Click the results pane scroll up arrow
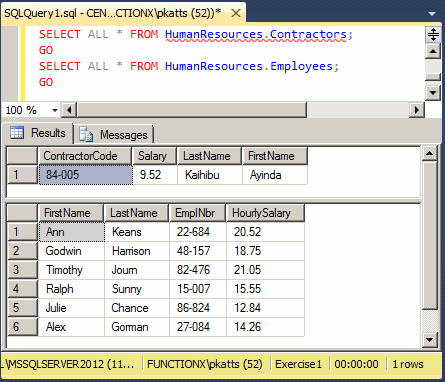 [430, 154]
